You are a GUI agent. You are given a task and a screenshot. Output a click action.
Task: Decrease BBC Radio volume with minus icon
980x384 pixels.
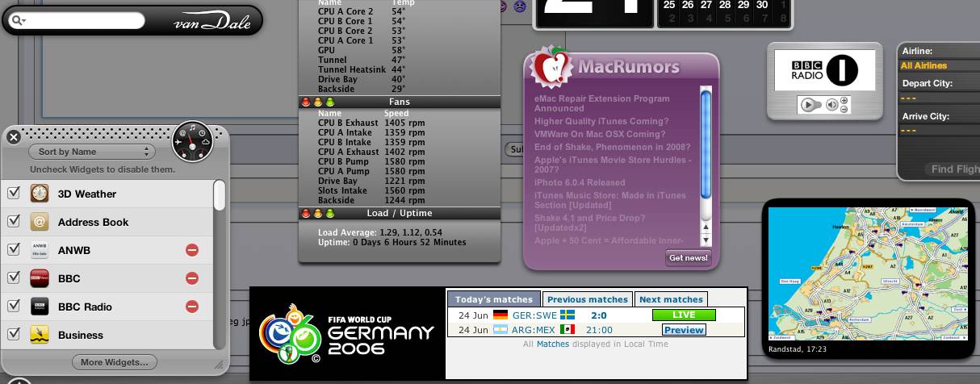[844, 108]
